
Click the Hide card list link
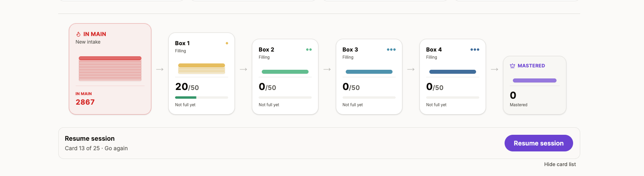pyautogui.click(x=560, y=164)
